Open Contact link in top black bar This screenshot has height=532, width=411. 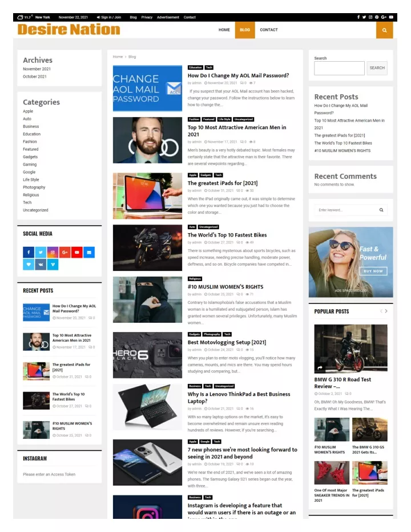[190, 17]
